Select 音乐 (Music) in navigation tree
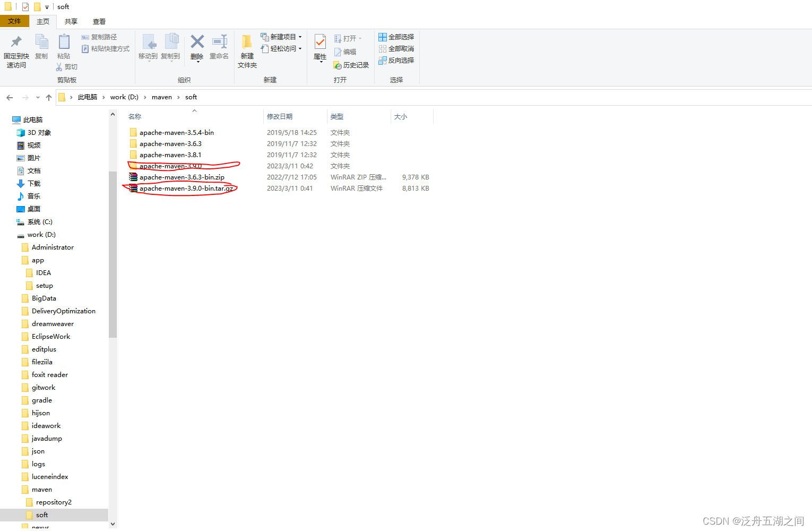The image size is (812, 531). coord(34,196)
